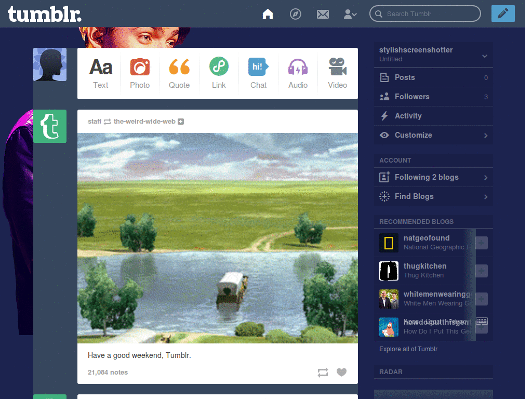Open the-weird-wide-web blog link
532x399 pixels.
click(x=144, y=122)
